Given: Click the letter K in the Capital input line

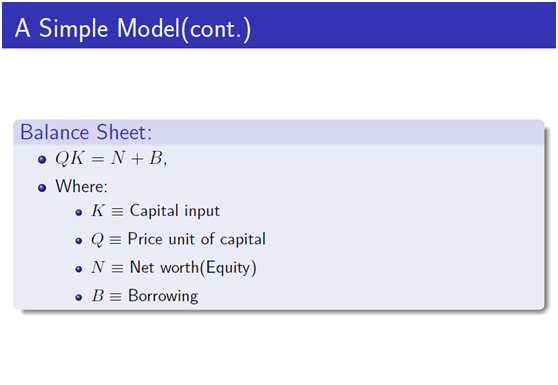Looking at the screenshot, I should 98,211.
